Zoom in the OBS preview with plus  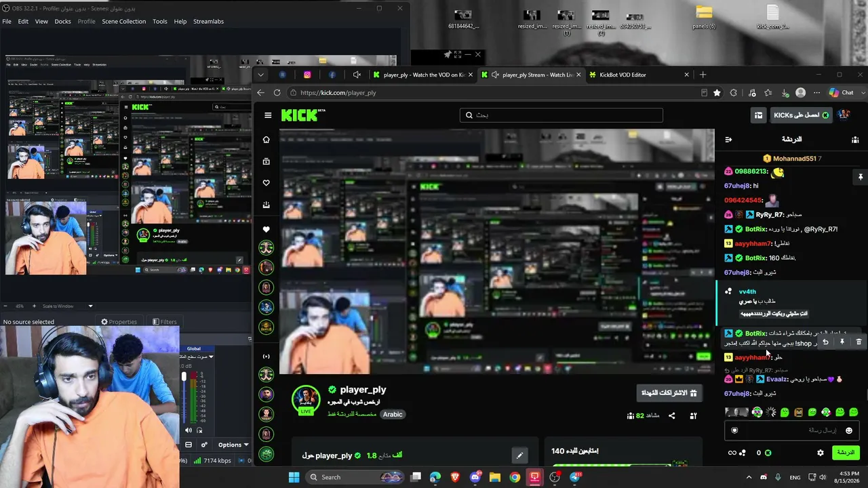pyautogui.click(x=35, y=306)
